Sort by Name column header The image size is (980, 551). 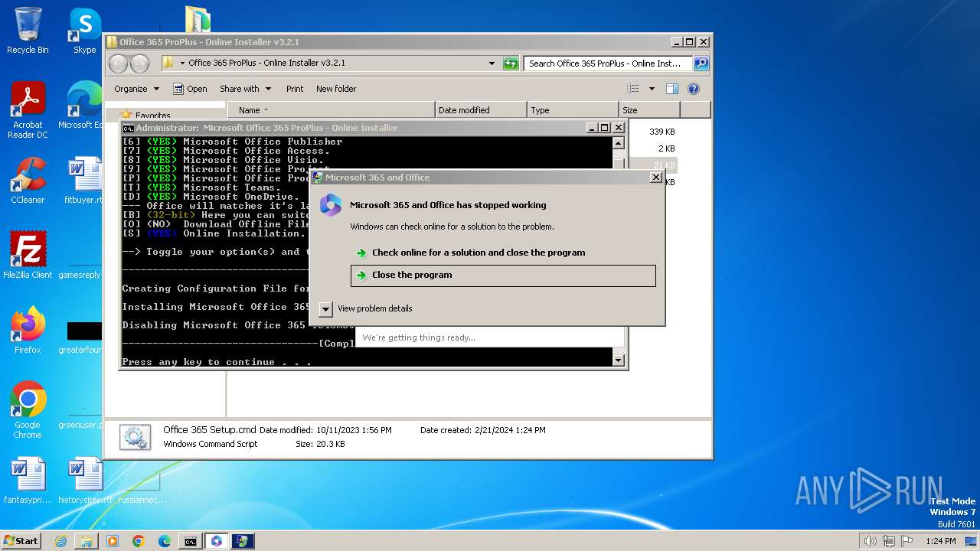[x=331, y=110]
